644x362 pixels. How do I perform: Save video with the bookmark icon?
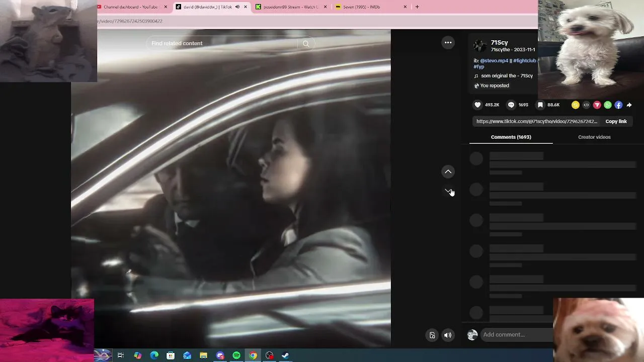[540, 105]
